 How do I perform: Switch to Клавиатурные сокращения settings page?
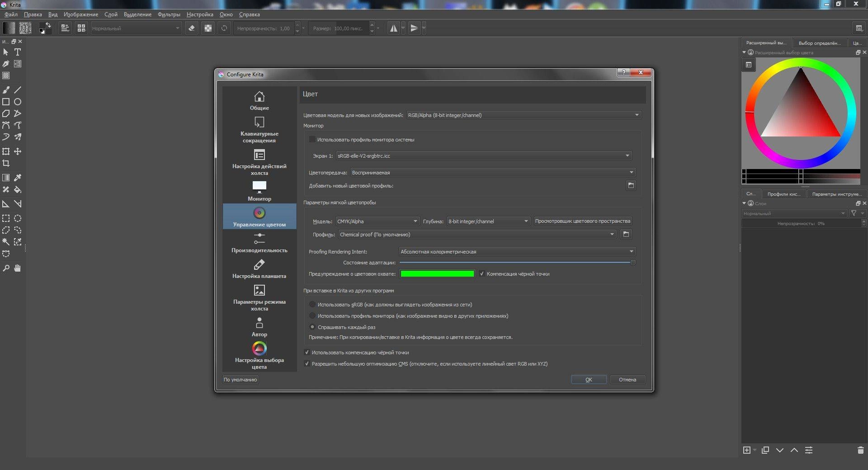pyautogui.click(x=259, y=130)
